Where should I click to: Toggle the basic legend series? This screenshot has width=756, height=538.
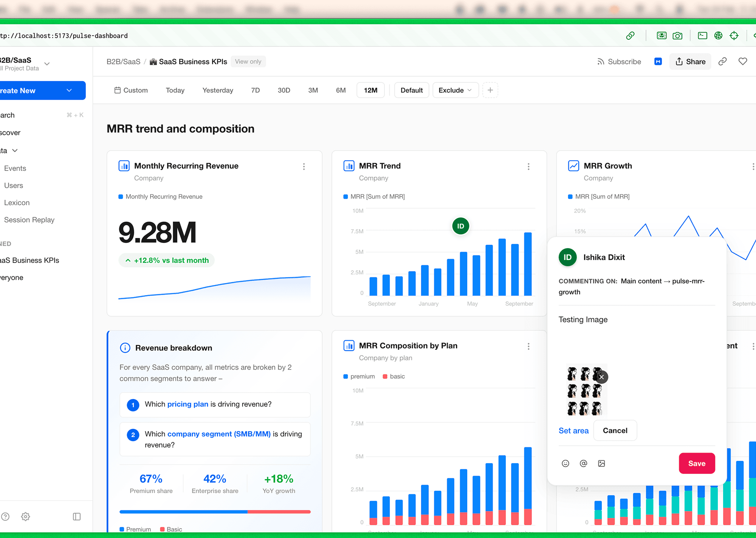(394, 376)
